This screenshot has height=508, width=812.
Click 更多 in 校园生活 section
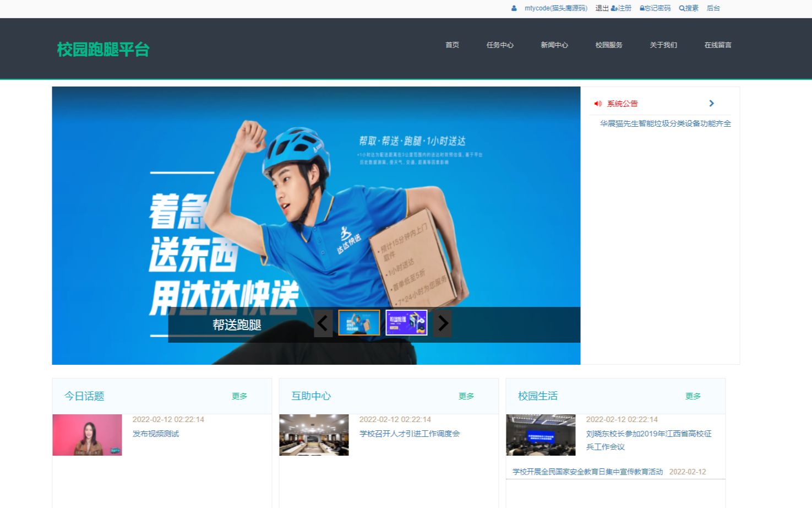693,396
